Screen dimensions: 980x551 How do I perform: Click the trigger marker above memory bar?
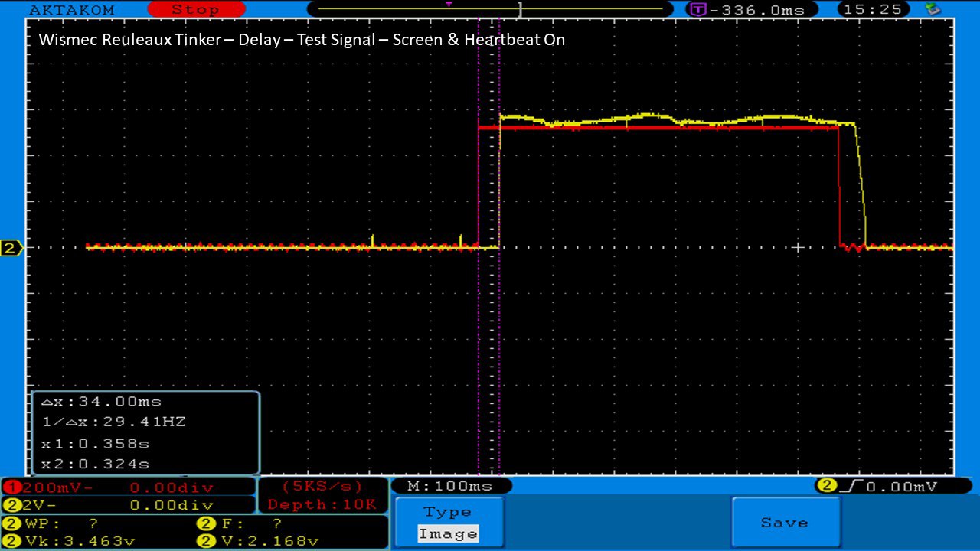[x=449, y=4]
